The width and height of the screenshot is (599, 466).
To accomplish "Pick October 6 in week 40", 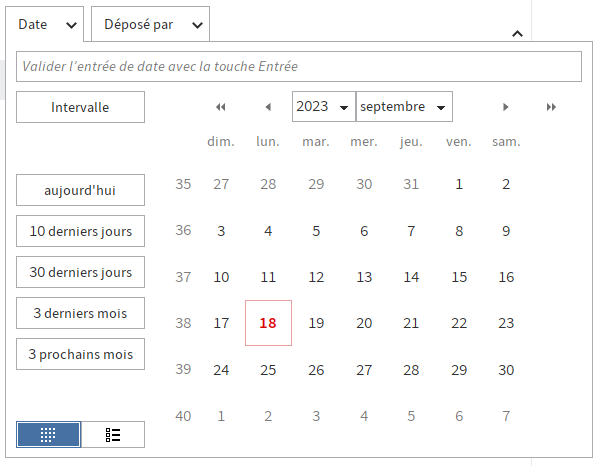I will pyautogui.click(x=459, y=416).
